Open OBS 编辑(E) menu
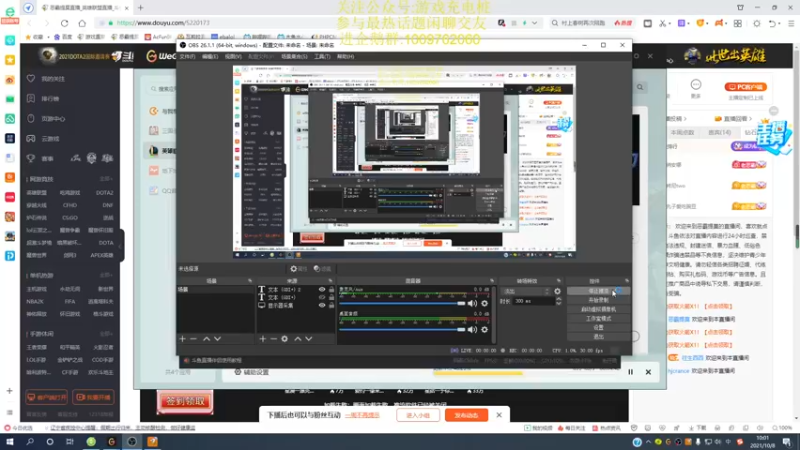Viewport: 800px width, 450px height. pyautogui.click(x=210, y=57)
